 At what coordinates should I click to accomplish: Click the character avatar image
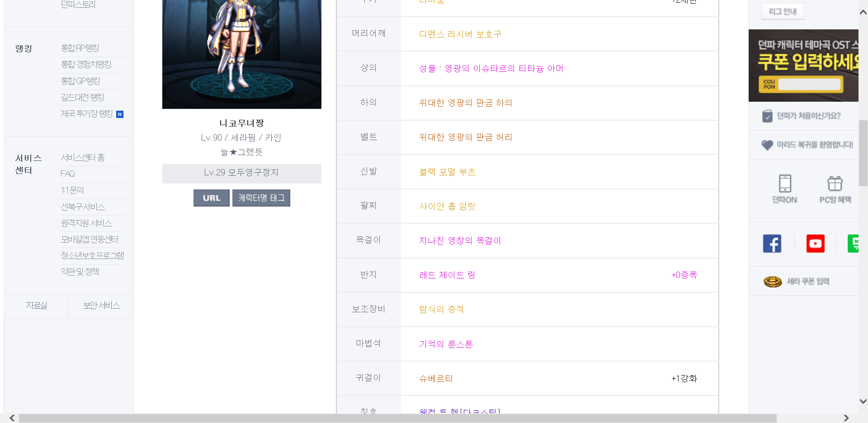point(242,54)
